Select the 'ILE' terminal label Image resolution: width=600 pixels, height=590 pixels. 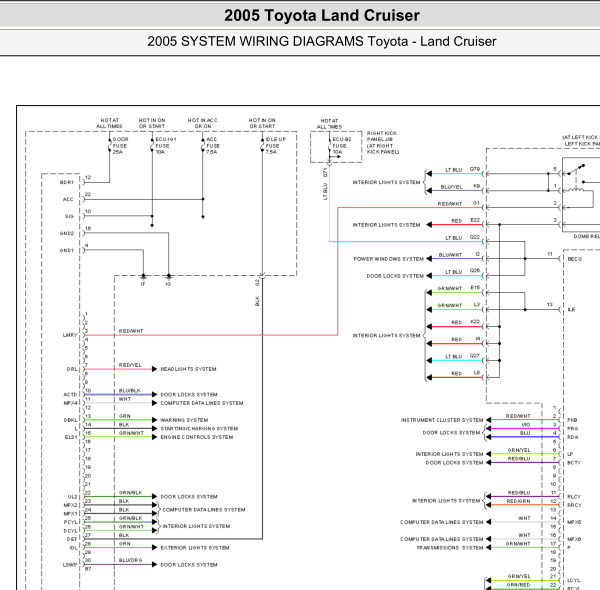[x=571, y=310]
